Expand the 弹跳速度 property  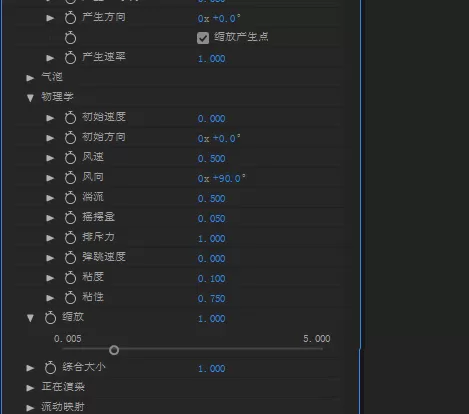[50, 258]
